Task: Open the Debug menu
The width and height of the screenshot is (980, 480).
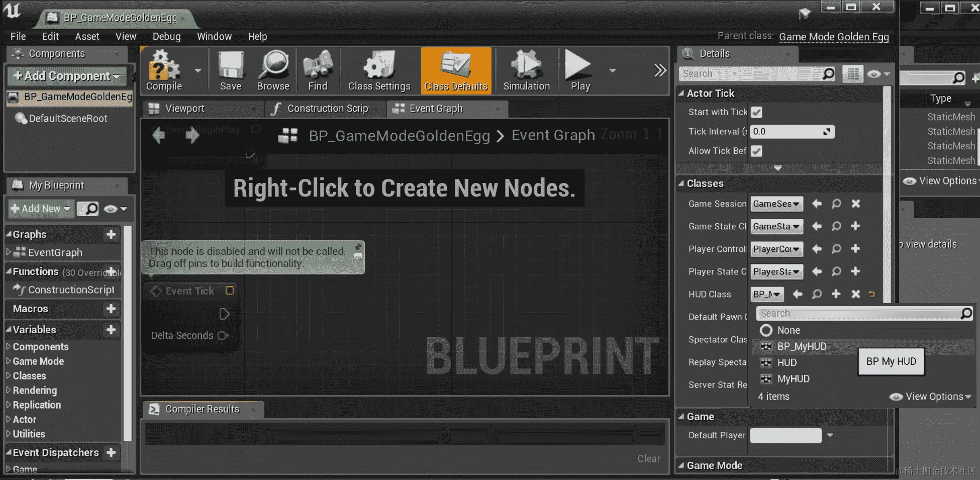Action: [x=166, y=36]
